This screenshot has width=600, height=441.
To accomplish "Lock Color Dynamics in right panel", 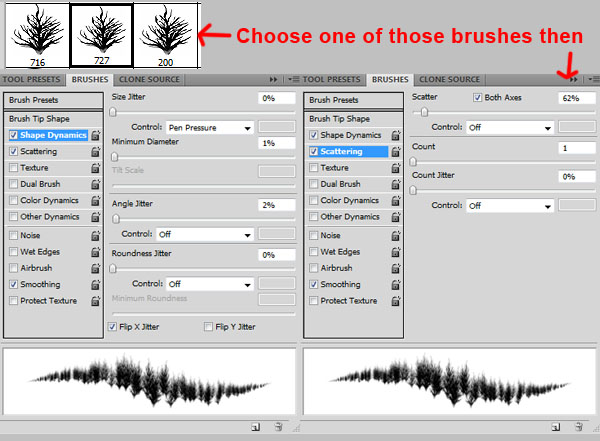I will (x=396, y=200).
